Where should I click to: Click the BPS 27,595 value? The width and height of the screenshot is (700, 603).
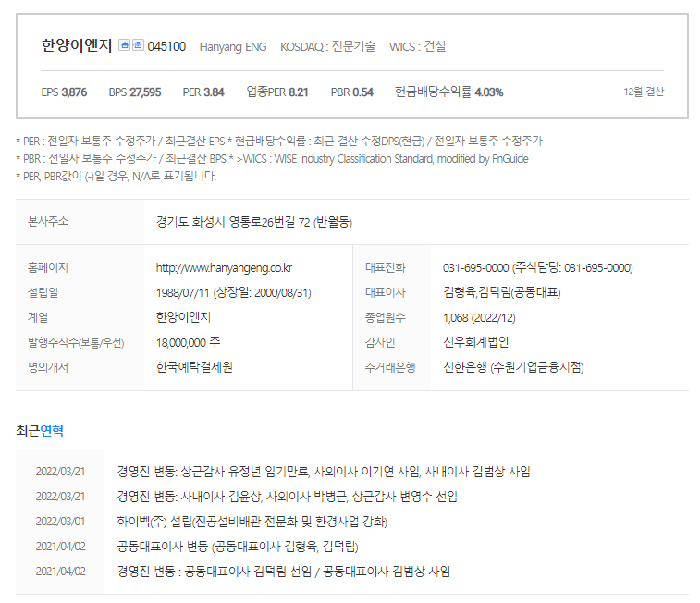tap(134, 92)
